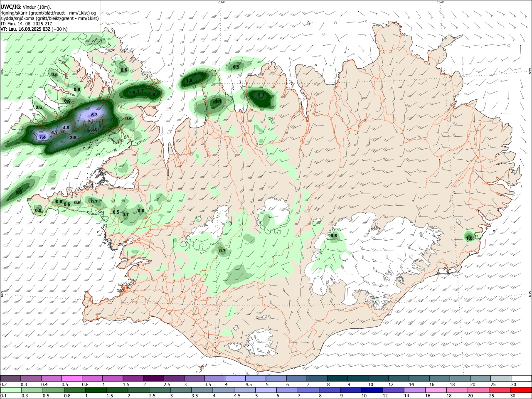The image size is (532, 399).
Task: Pick the pale green 0.1–0.3 rain swatch
Action: (x=11, y=390)
